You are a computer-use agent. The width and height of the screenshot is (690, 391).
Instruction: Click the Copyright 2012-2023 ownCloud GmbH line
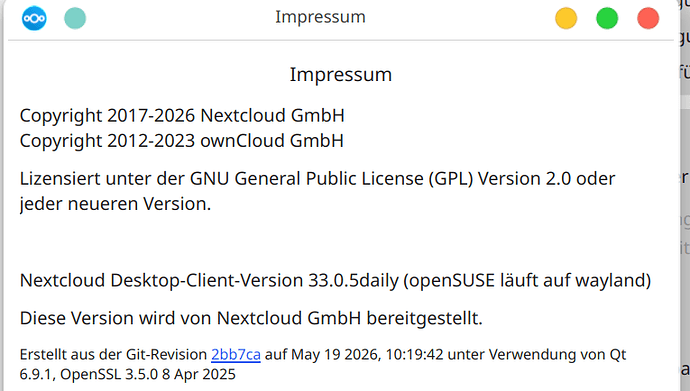(181, 141)
